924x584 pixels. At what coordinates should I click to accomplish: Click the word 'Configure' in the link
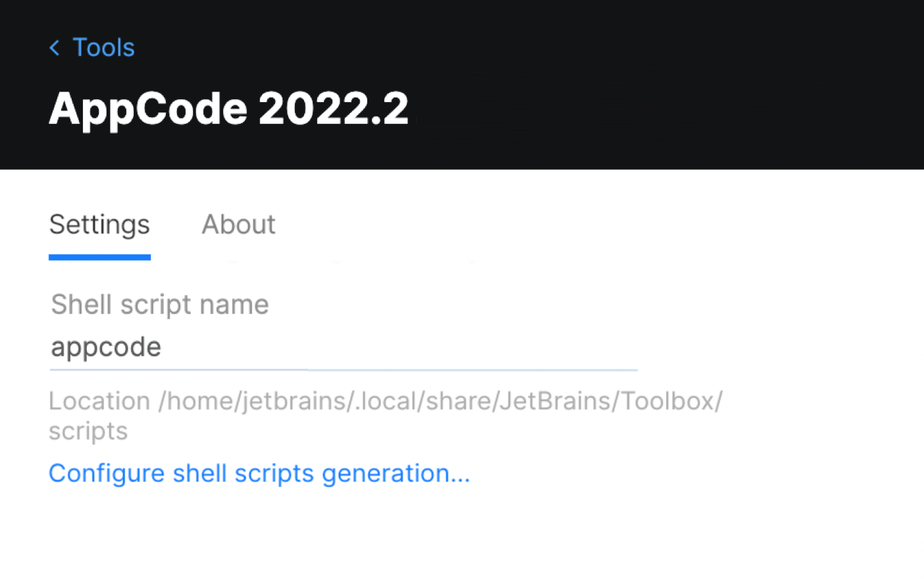107,474
